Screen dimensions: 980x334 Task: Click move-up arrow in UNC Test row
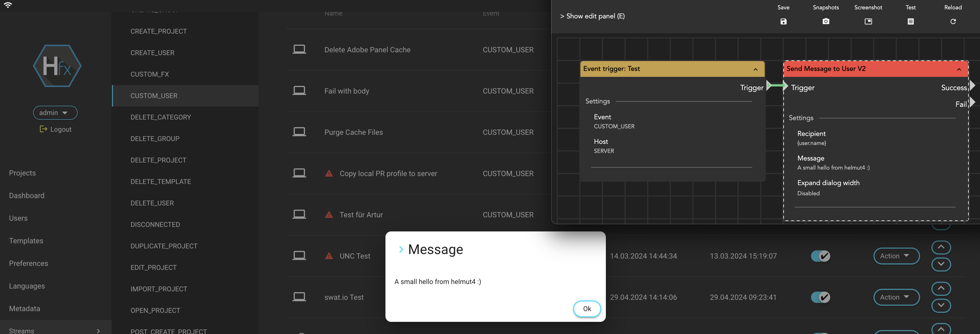click(x=941, y=247)
